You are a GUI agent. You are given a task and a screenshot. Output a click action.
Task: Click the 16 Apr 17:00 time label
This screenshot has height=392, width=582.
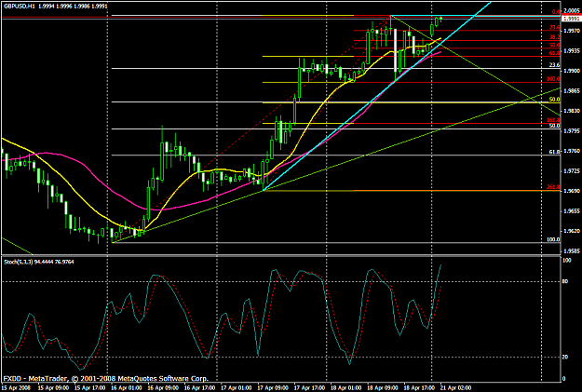click(199, 388)
